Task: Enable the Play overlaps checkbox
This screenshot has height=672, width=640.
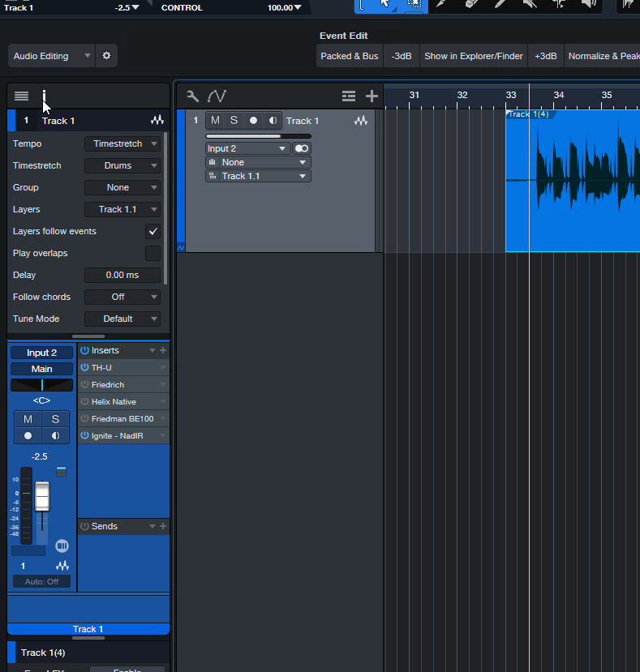Action: click(x=152, y=254)
